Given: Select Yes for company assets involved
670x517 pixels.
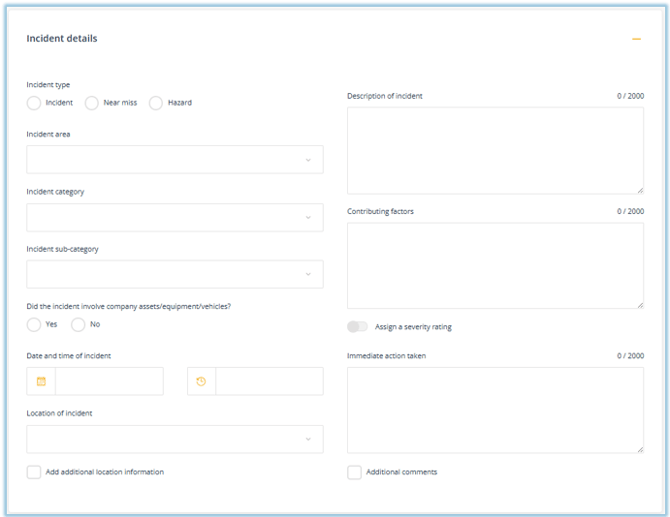Looking at the screenshot, I should click(34, 324).
